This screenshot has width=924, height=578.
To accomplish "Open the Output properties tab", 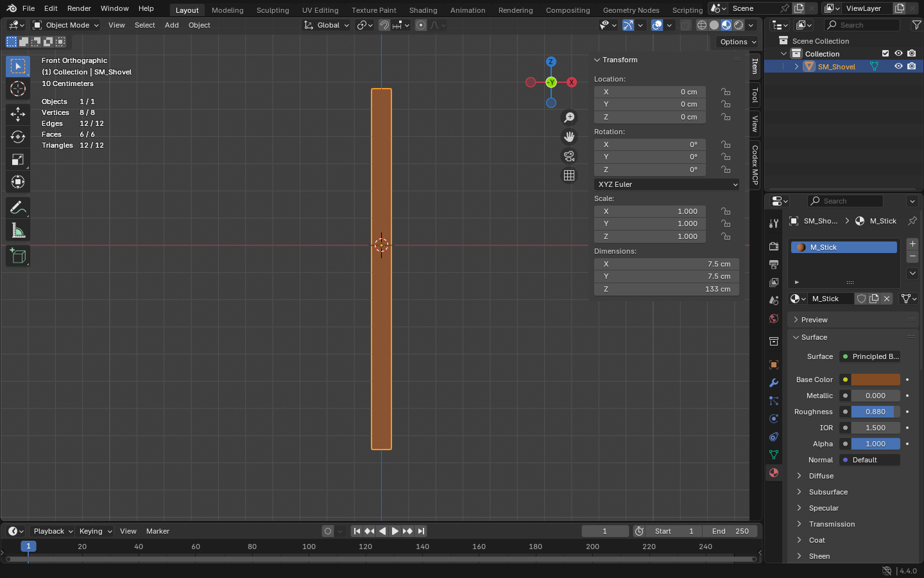I will (774, 265).
